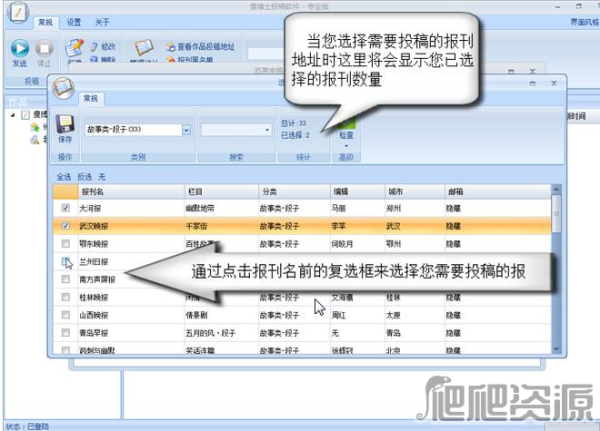Screen dimensions: 600x431
Task: Click the large open-book icon in main ribbon
Action: (x=144, y=49)
